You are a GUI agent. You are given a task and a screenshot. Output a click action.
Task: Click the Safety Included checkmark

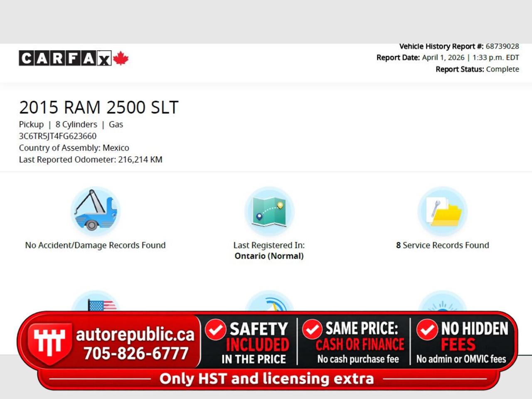coord(216,330)
